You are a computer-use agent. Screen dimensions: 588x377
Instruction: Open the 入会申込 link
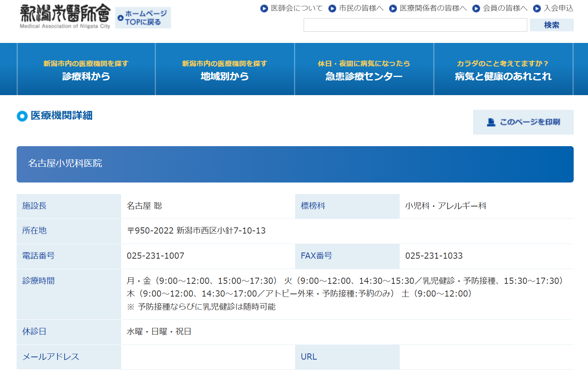558,8
